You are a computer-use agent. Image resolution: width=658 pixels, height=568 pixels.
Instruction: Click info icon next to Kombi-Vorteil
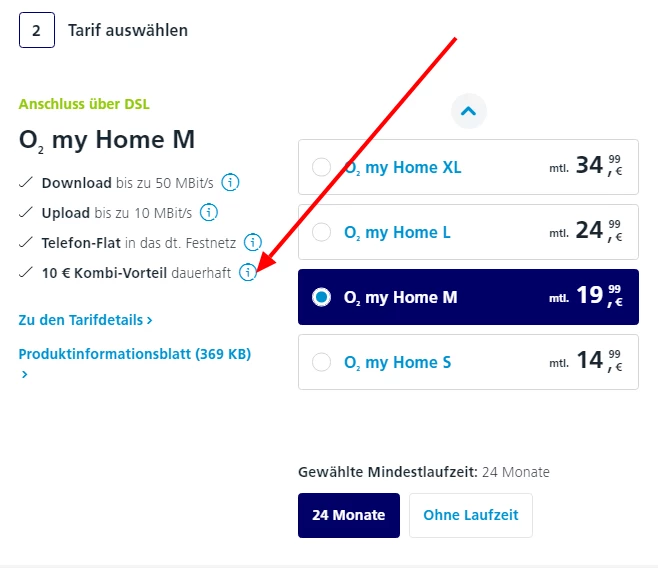[x=247, y=272]
